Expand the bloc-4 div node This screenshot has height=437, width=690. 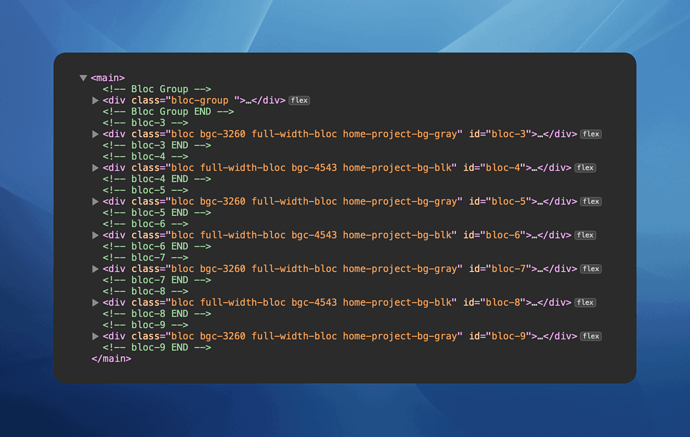point(95,168)
